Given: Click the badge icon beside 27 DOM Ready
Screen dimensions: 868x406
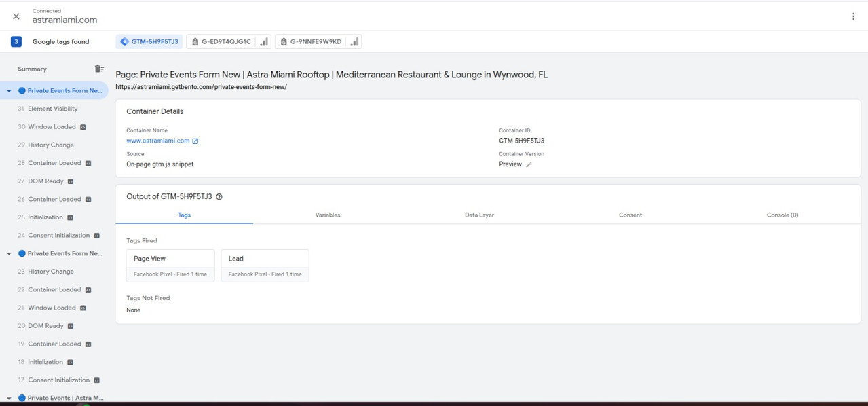Looking at the screenshot, I should pyautogui.click(x=71, y=181).
